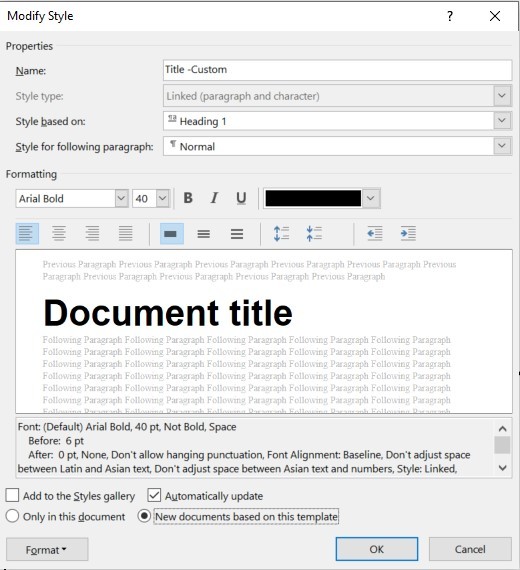
Task: Click the Arial Bold font name field
Action: click(65, 198)
